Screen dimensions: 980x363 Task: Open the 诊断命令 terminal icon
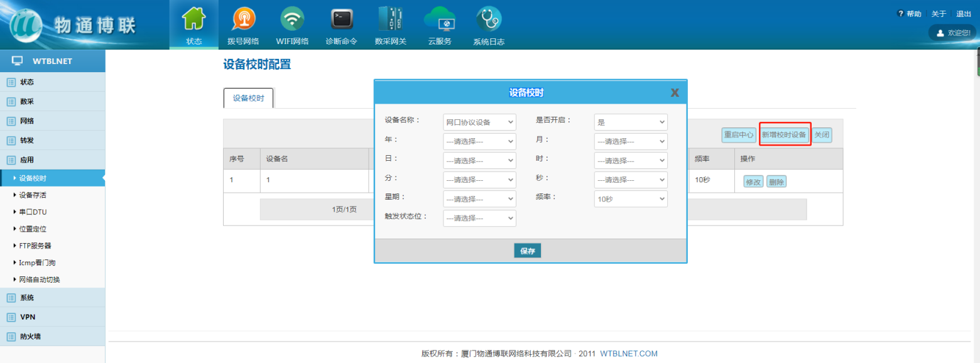point(341,20)
